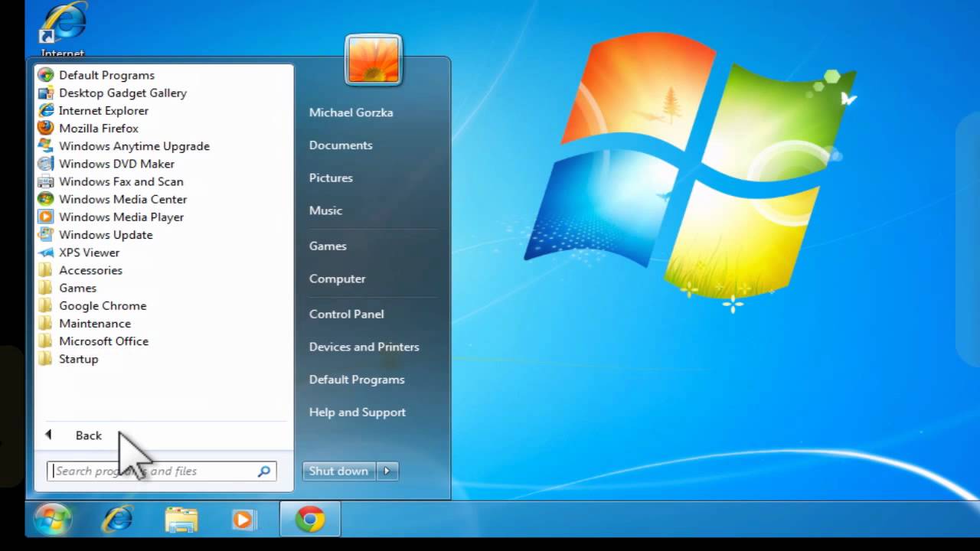Open the XPS Viewer
980x551 pixels.
[89, 252]
